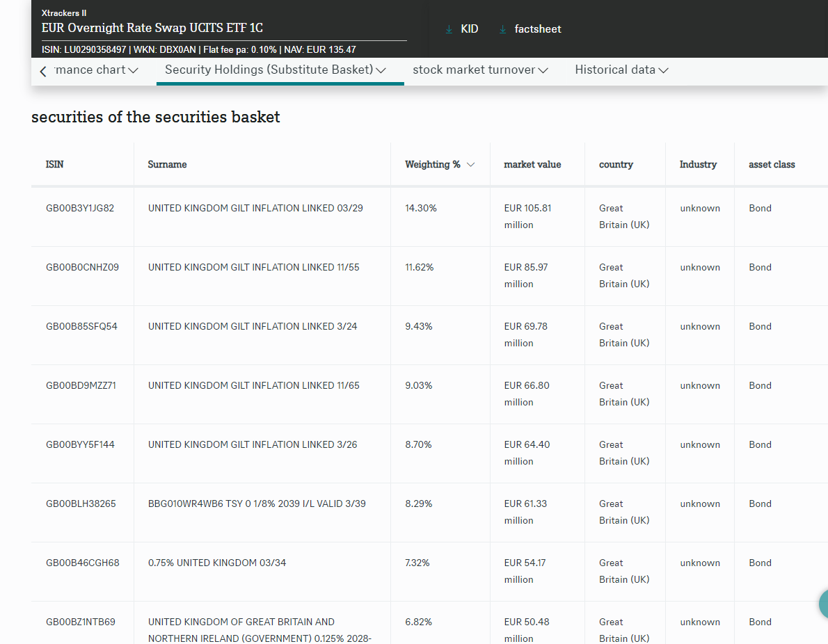Screen dimensions: 828x644
Task: Expand the Security Holdings chevron
Action: (381, 70)
